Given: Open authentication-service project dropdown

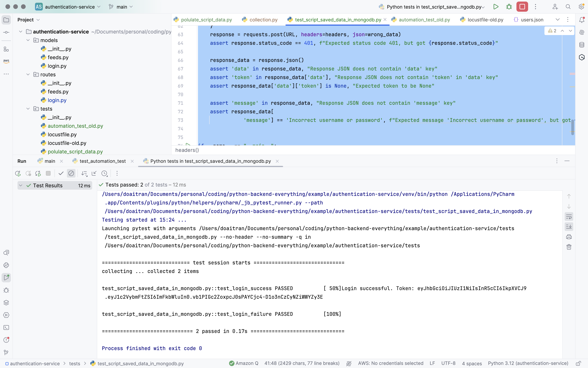Looking at the screenshot, I should [68, 7].
